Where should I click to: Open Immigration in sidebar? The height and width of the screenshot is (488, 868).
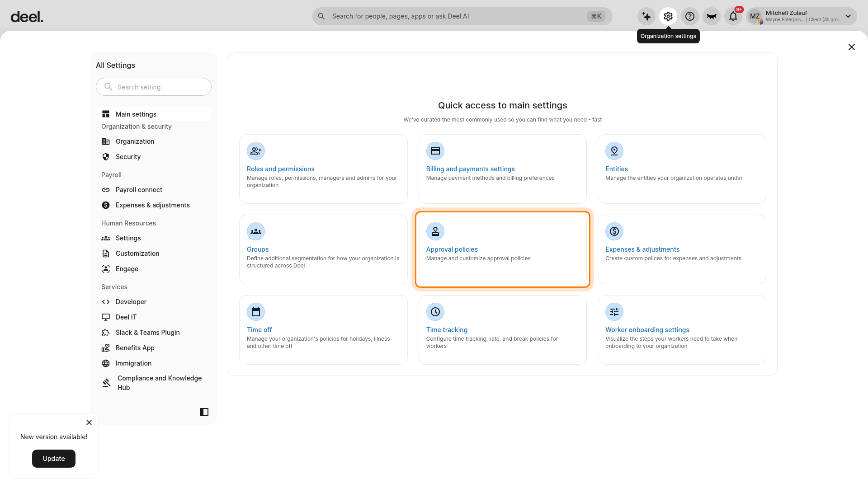tap(154, 363)
